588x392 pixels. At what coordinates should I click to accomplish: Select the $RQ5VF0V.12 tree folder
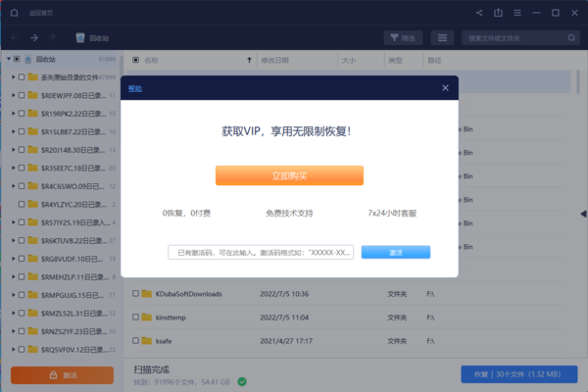74,350
